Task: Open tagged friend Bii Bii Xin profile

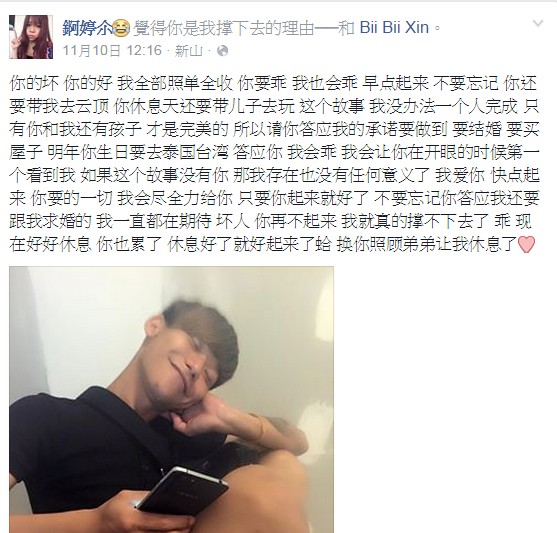Action: click(394, 28)
